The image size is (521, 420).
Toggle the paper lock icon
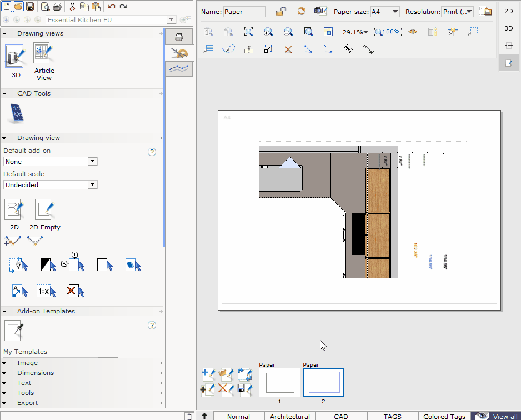click(x=280, y=11)
